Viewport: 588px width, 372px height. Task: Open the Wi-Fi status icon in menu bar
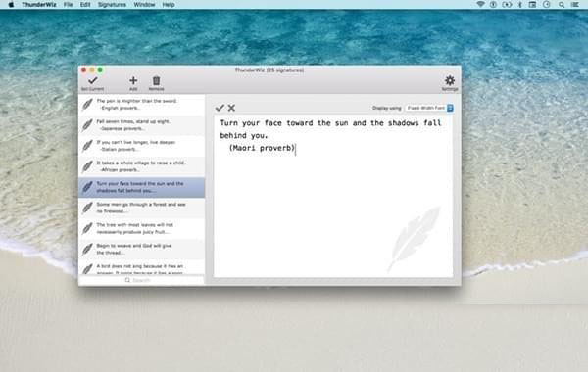click(480, 5)
